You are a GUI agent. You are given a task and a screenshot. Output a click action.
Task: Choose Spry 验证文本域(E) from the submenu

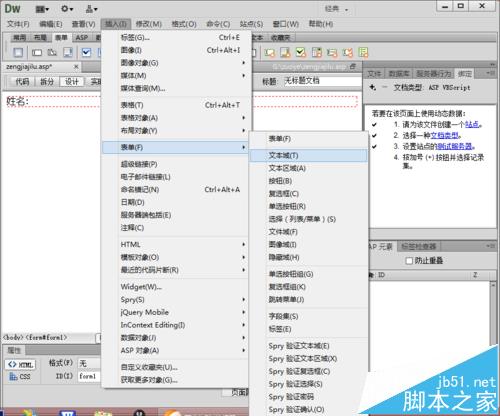[308, 346]
